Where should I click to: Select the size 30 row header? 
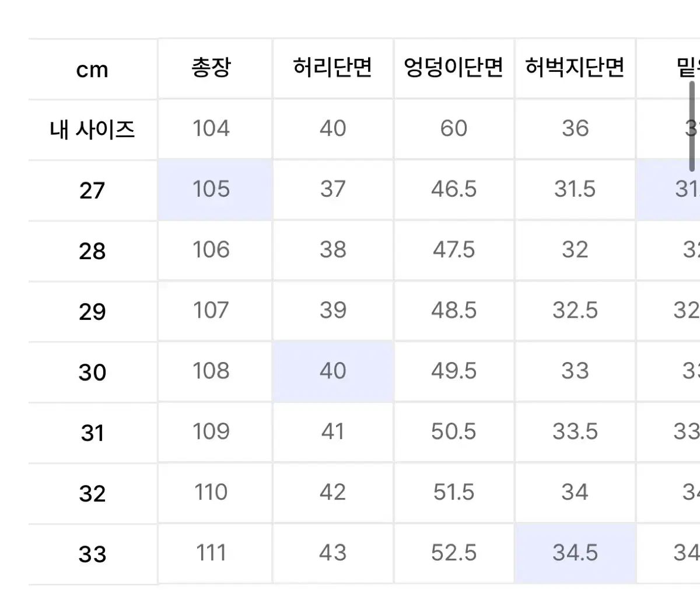pyautogui.click(x=92, y=372)
